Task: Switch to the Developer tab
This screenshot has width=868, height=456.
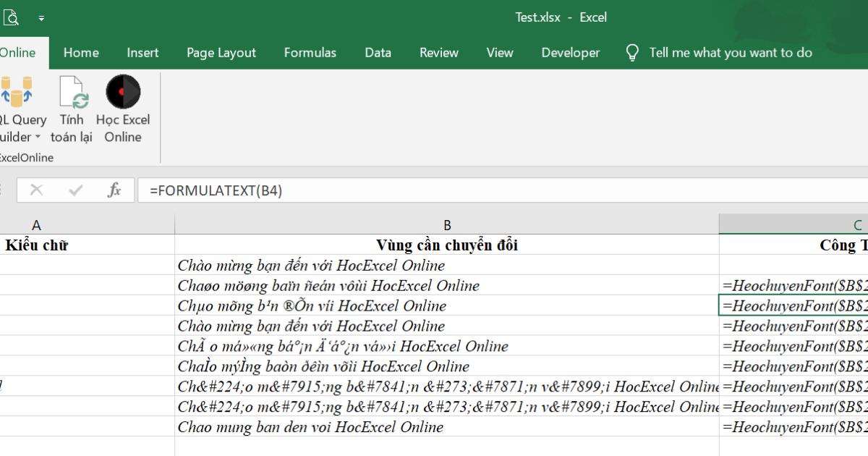Action: [x=570, y=52]
